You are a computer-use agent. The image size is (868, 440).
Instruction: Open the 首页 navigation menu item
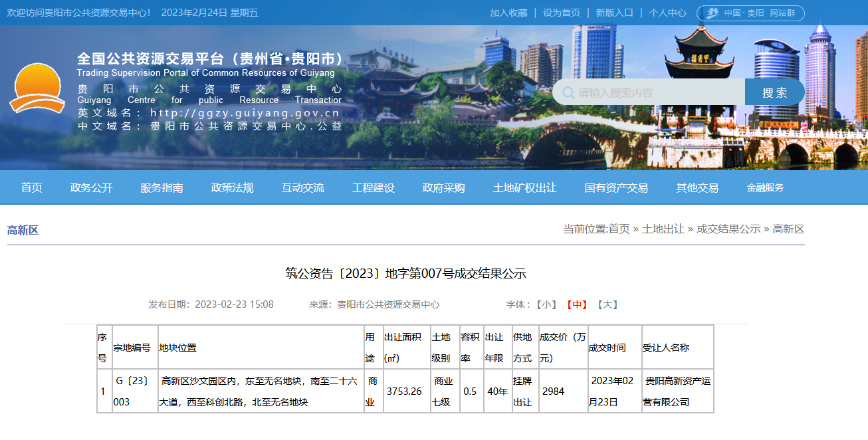point(31,188)
